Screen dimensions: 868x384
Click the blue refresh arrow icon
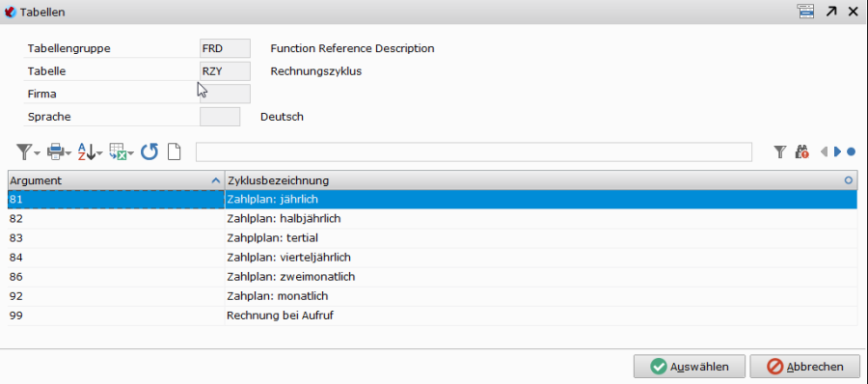tap(149, 151)
